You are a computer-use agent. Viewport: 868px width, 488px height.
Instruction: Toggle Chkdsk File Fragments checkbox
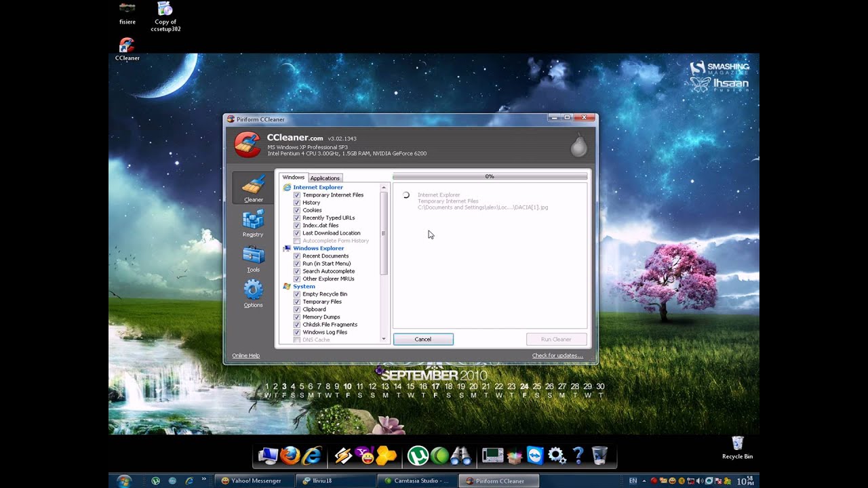pyautogui.click(x=297, y=325)
